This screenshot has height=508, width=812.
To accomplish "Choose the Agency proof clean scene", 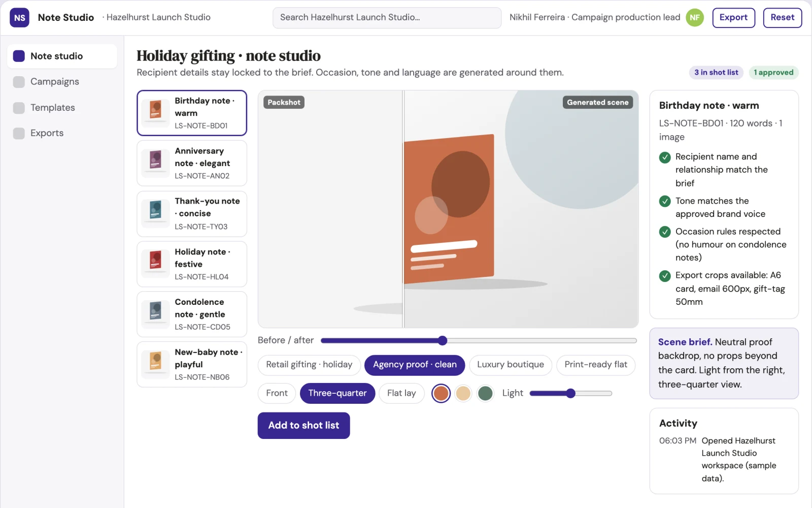I will [415, 365].
